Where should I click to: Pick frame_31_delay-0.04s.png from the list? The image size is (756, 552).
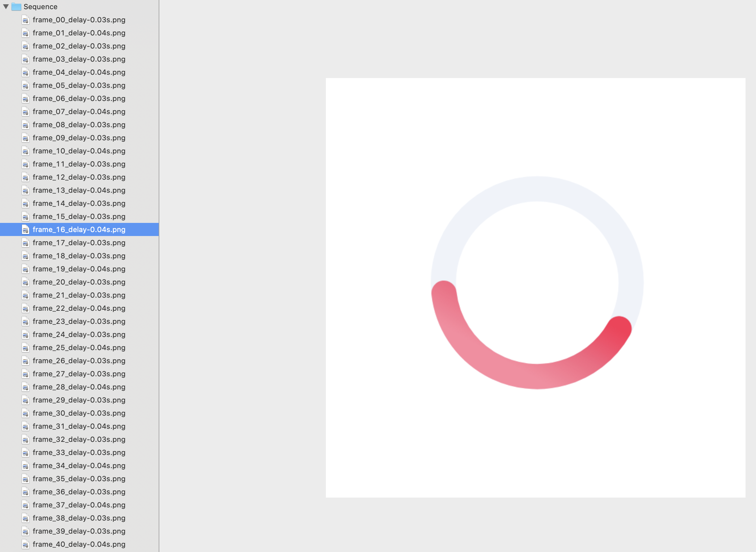click(x=79, y=426)
